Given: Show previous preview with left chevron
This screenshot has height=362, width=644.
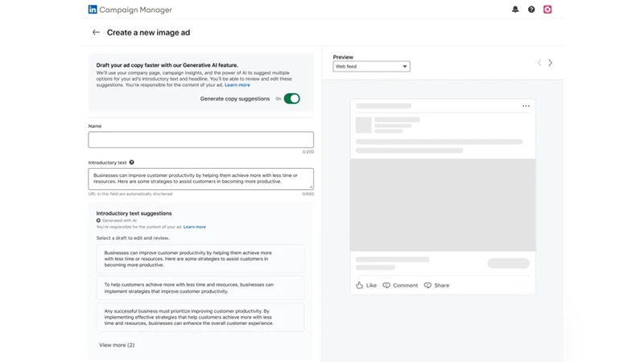Looking at the screenshot, I should (539, 63).
